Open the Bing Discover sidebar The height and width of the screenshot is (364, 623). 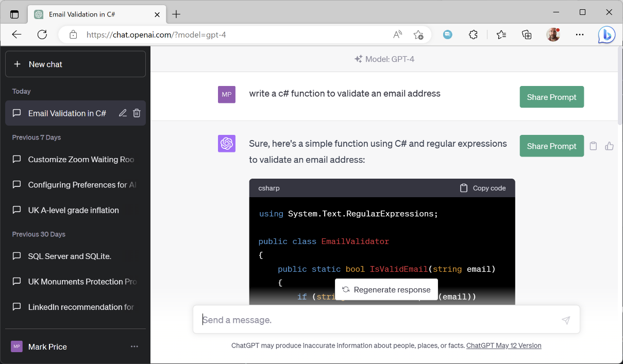607,34
